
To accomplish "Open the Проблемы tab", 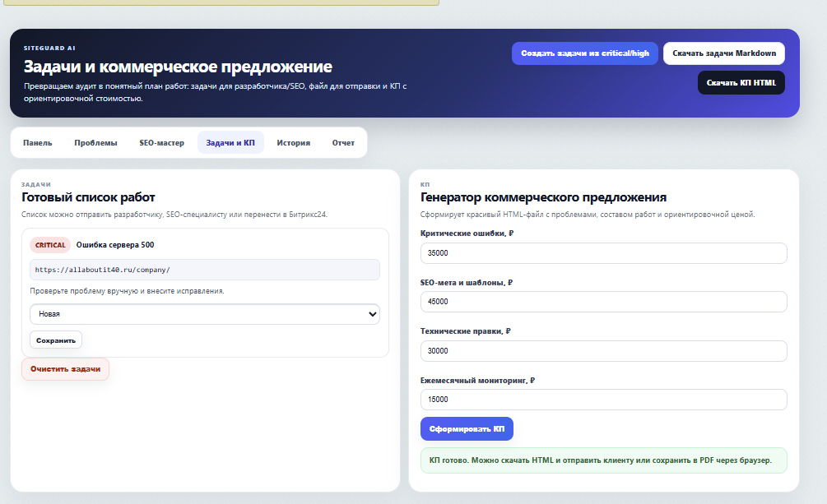I will tap(95, 143).
